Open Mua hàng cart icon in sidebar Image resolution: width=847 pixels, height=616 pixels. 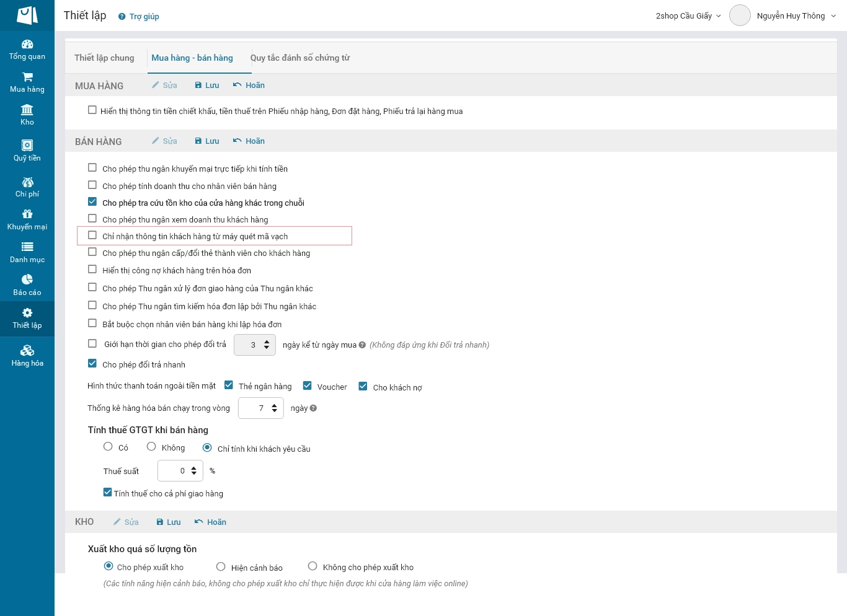(27, 77)
